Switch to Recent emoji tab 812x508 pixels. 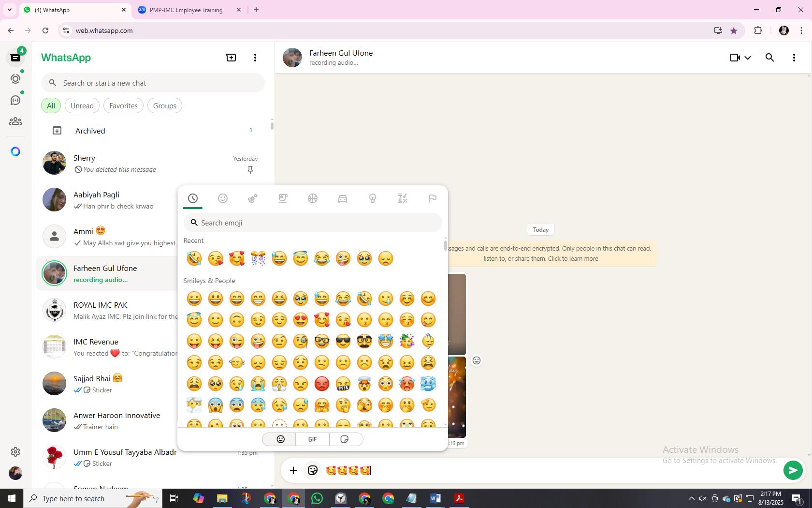tap(193, 198)
